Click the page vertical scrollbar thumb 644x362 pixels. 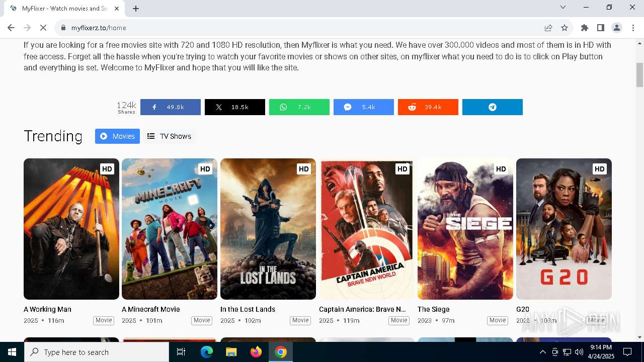click(639, 74)
